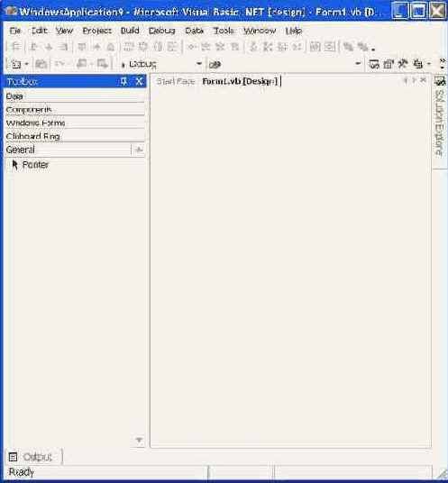The image size is (448, 483).
Task: Show the Solution Explorer side tab
Action: click(x=440, y=123)
